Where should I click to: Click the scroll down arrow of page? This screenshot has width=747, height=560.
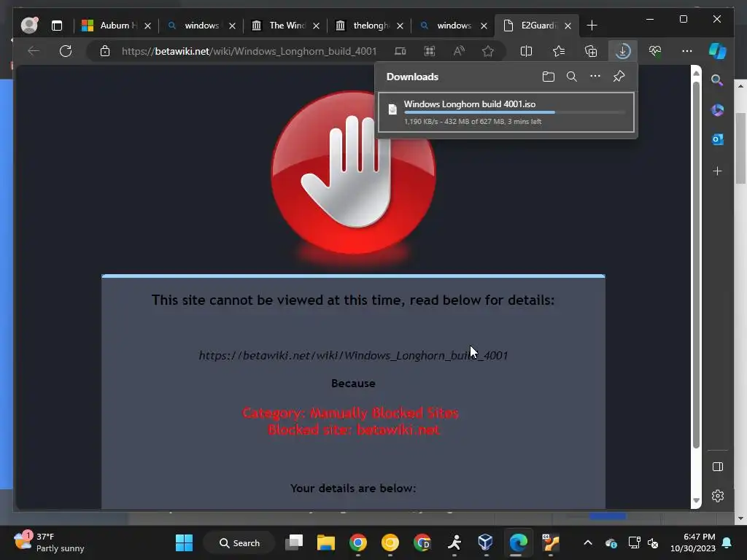[x=696, y=500]
